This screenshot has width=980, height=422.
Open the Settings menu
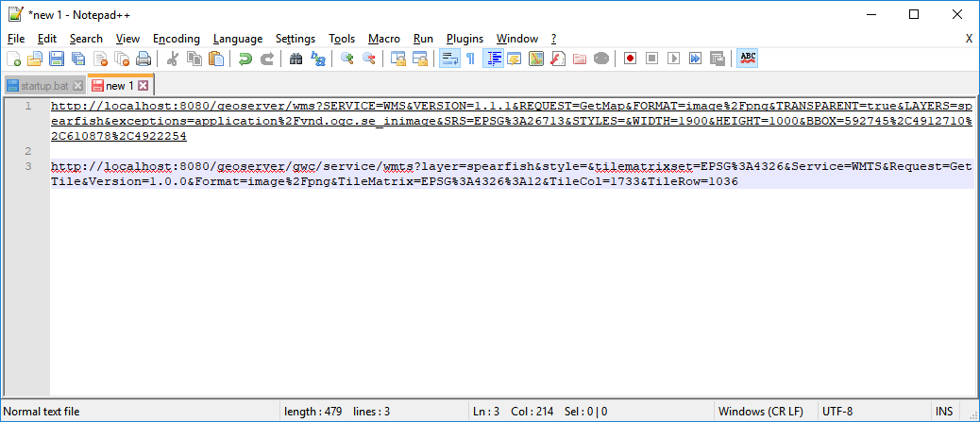point(296,39)
